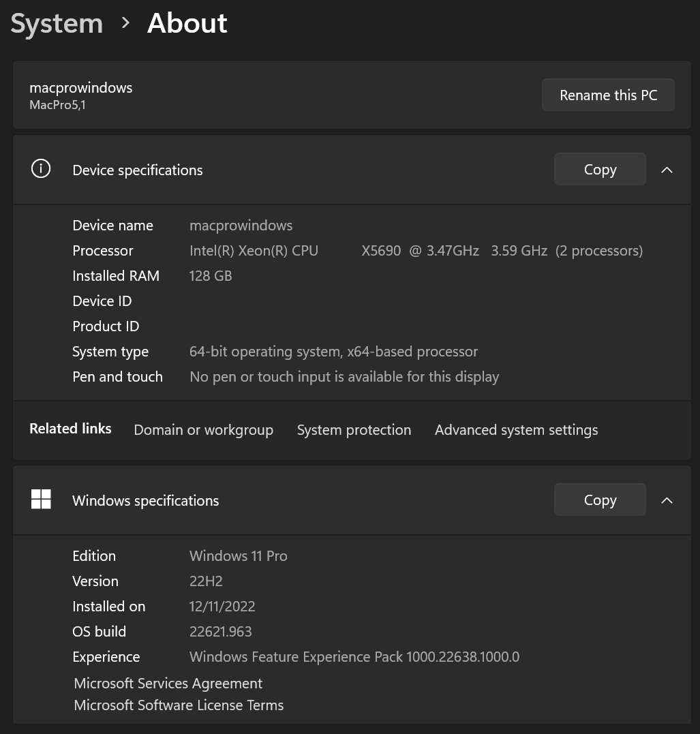Click the Rename this PC button

(608, 95)
